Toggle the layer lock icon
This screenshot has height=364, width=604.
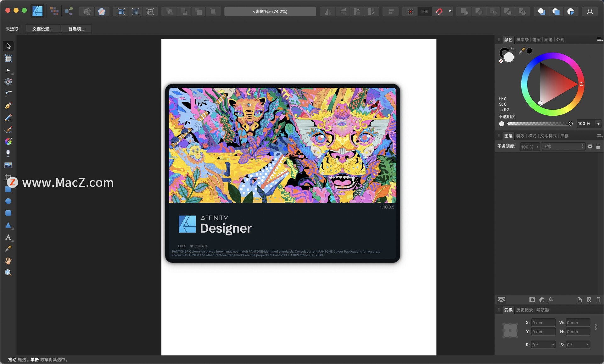(x=598, y=146)
